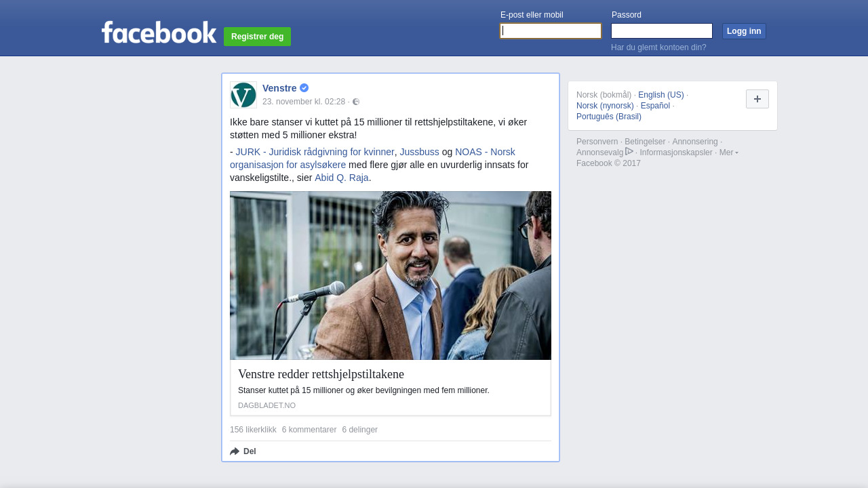Screen dimensions: 868x488
Task: Click the plus button for more languages
Action: coord(757,99)
